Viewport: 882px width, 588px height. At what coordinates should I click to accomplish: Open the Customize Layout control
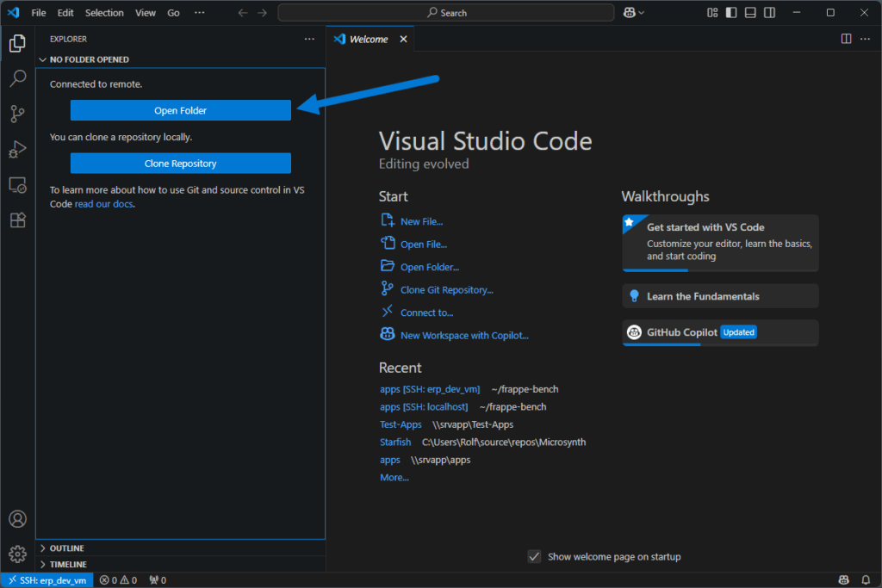tap(712, 12)
